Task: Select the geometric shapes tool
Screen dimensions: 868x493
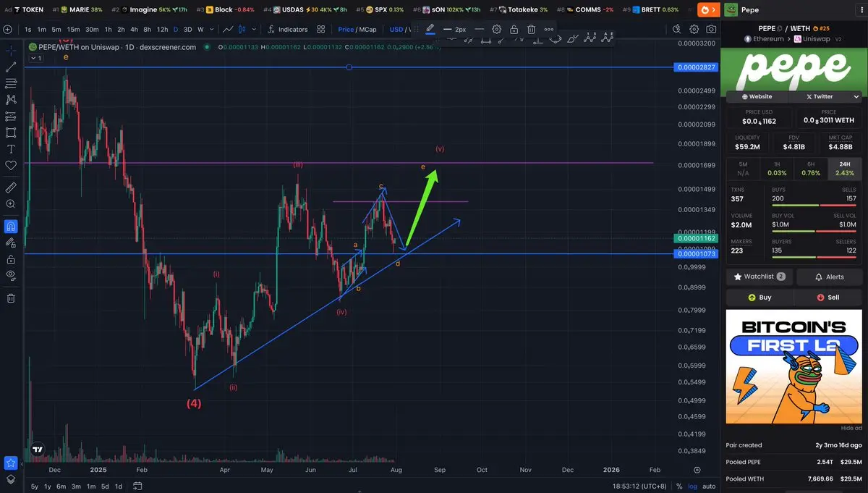Action: coord(11,132)
